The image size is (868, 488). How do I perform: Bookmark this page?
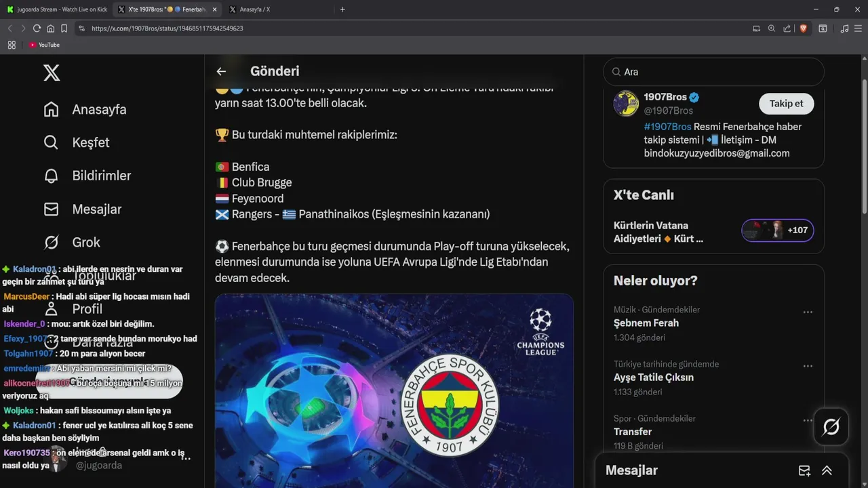(64, 28)
